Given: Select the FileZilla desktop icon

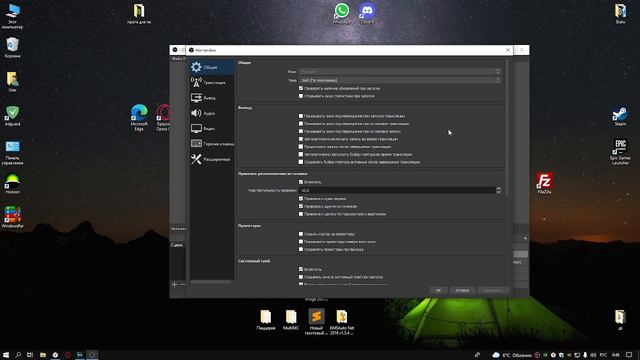Looking at the screenshot, I should (x=544, y=183).
